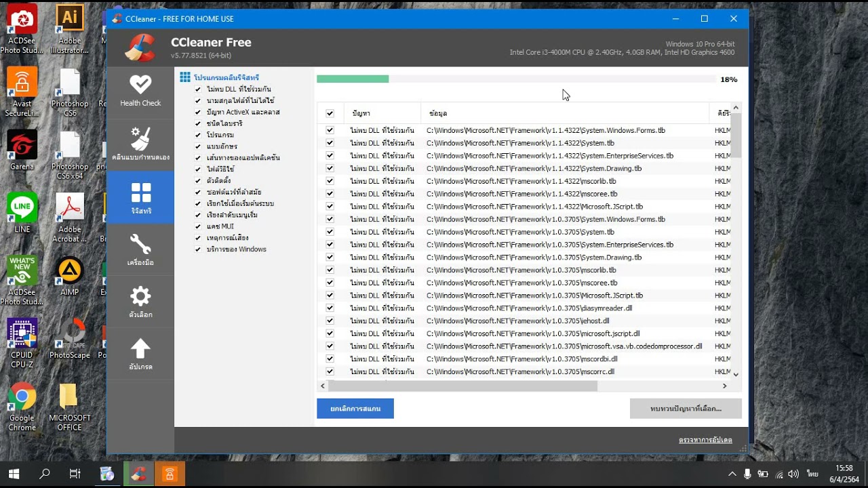The width and height of the screenshot is (868, 488).
Task: Open Adobe Acrobat desktop shortcut
Action: (x=69, y=218)
